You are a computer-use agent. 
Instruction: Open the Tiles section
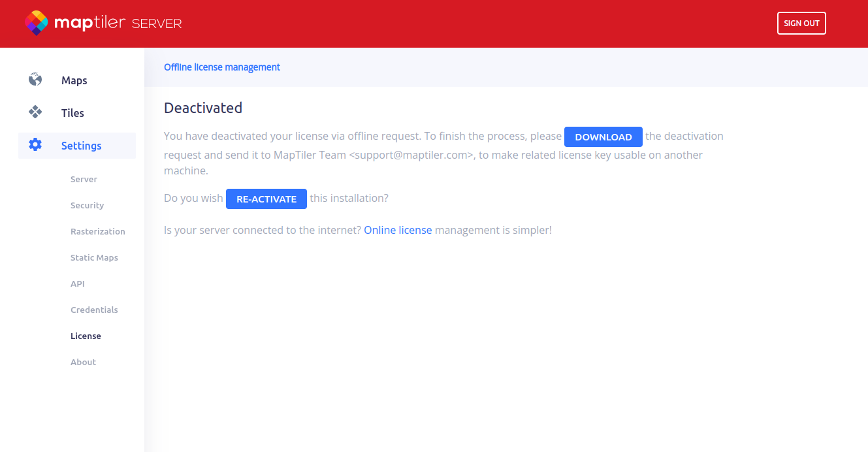coord(72,113)
